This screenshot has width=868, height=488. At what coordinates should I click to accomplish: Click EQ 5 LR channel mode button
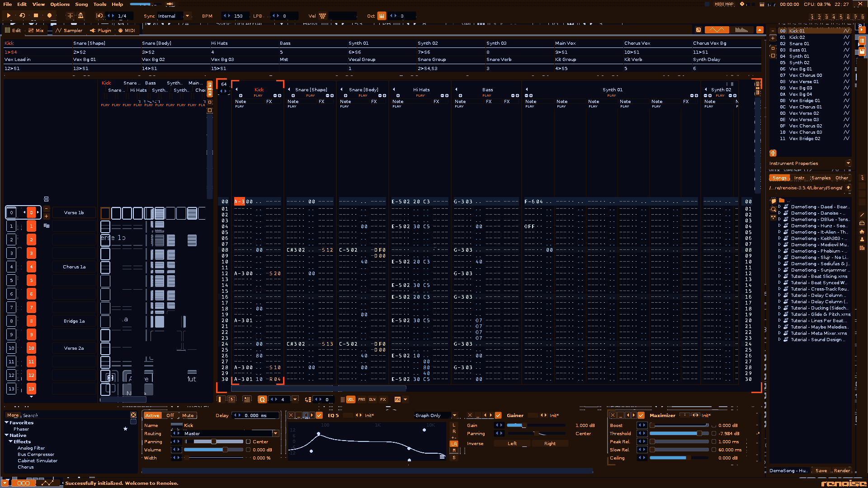pos(454,444)
